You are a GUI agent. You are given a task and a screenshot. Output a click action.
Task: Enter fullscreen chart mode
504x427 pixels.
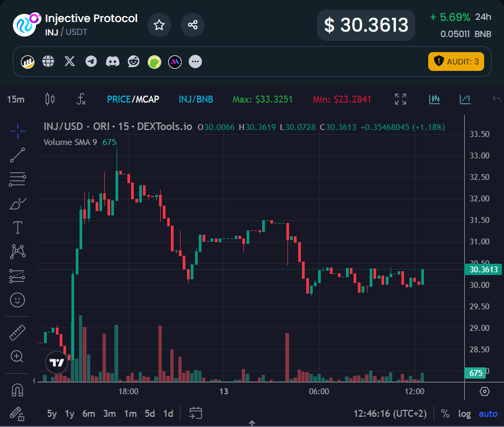click(400, 99)
